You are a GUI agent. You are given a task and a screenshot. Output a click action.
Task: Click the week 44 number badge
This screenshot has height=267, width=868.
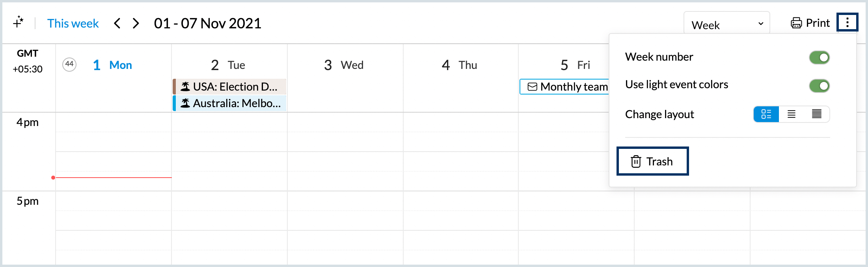pyautogui.click(x=69, y=64)
